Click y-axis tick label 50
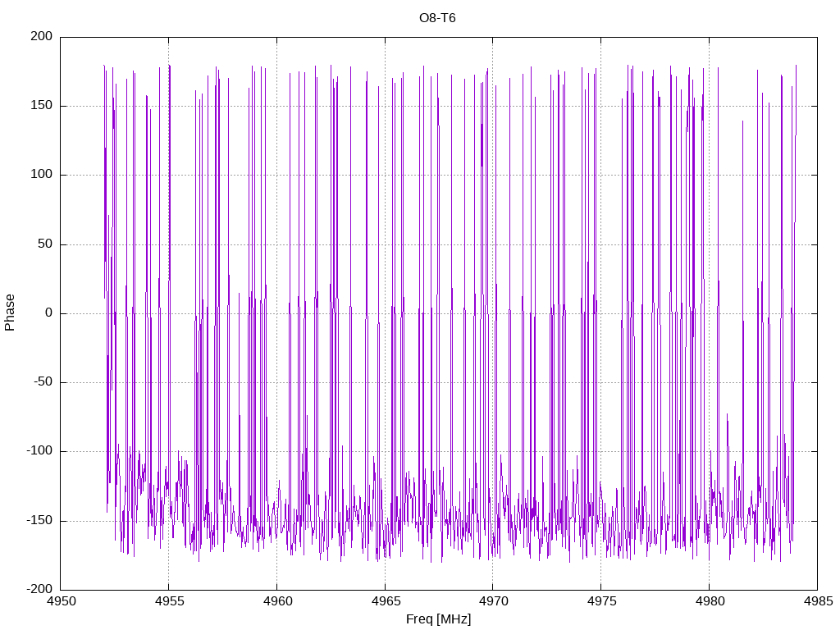840x630 pixels. pos(46,244)
